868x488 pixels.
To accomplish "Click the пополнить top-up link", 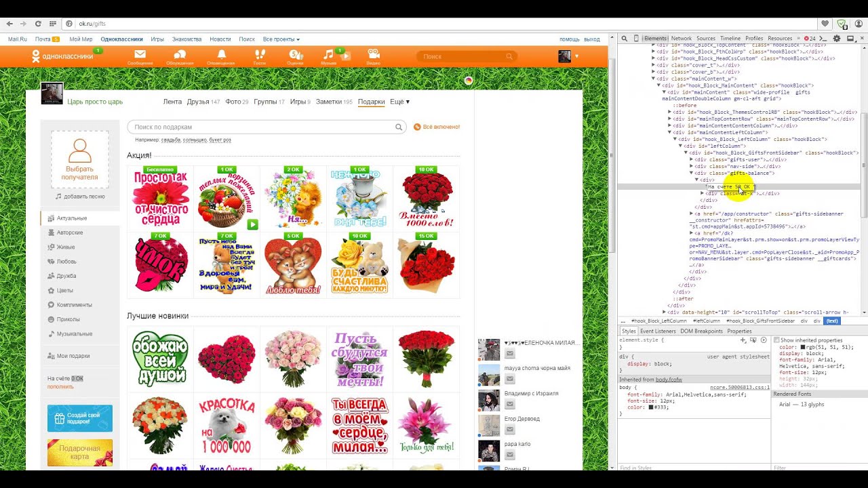I will 60,386.
